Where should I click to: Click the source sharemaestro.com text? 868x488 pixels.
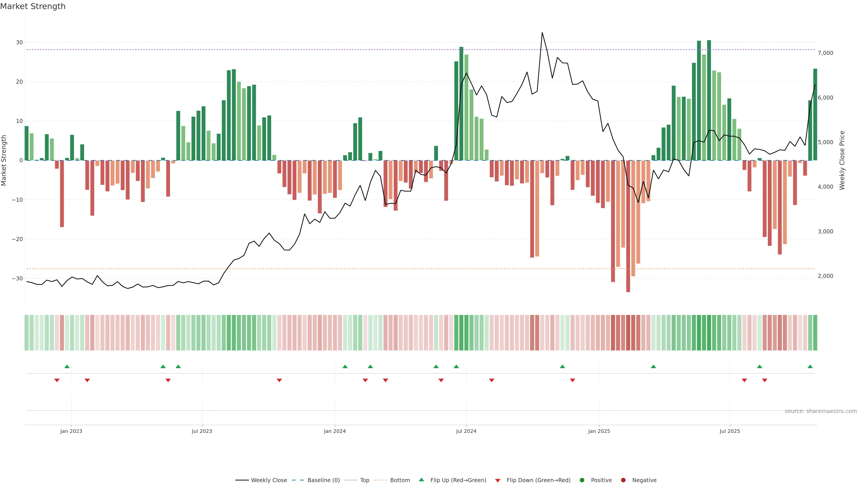coord(821,411)
